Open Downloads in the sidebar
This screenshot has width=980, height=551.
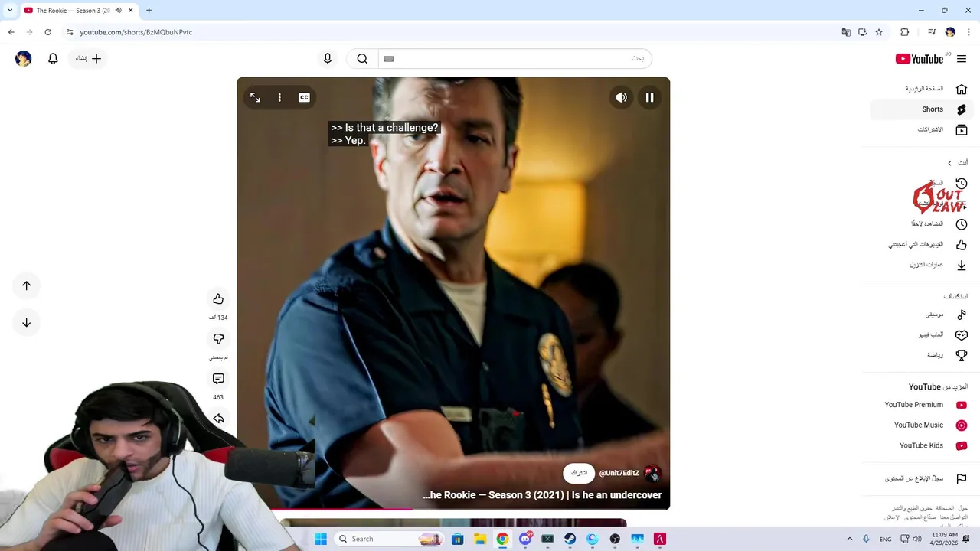[x=922, y=265]
